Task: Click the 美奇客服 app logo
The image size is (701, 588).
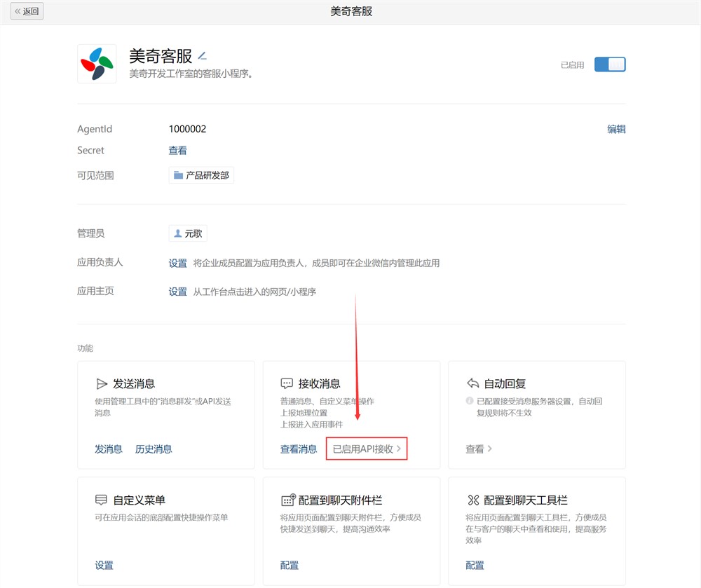Action: click(x=97, y=64)
